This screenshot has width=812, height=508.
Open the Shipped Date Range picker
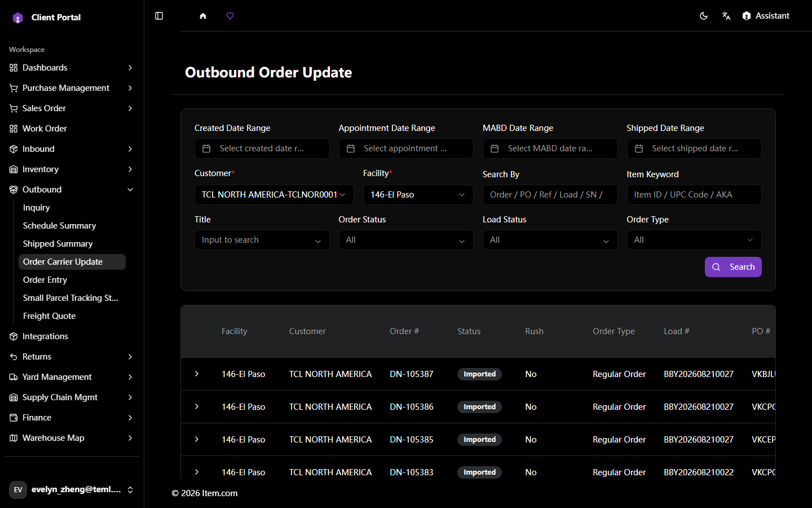[x=694, y=148]
